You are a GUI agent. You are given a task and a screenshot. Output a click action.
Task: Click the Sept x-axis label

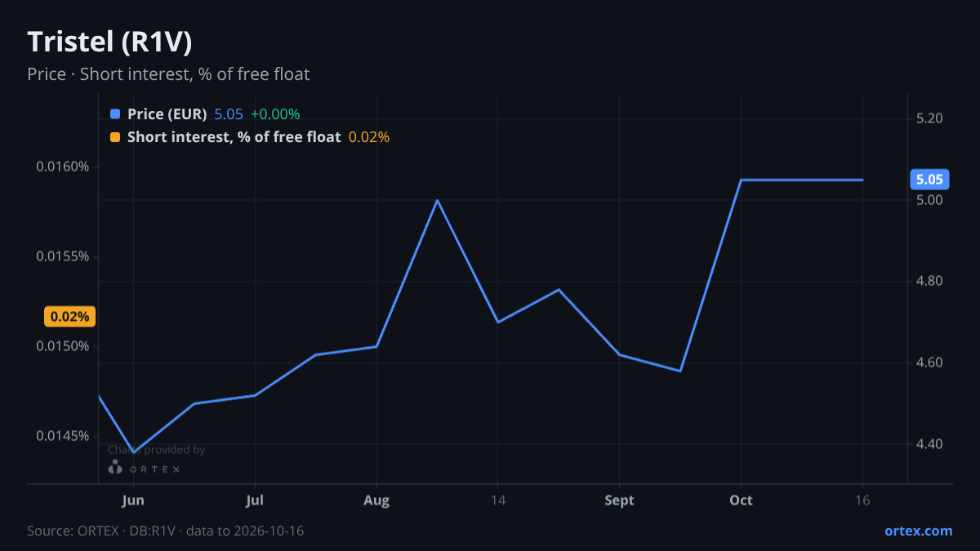tap(619, 500)
